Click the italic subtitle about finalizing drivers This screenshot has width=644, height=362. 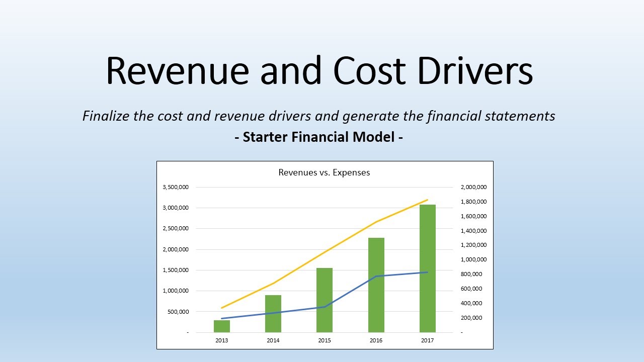[x=319, y=116]
